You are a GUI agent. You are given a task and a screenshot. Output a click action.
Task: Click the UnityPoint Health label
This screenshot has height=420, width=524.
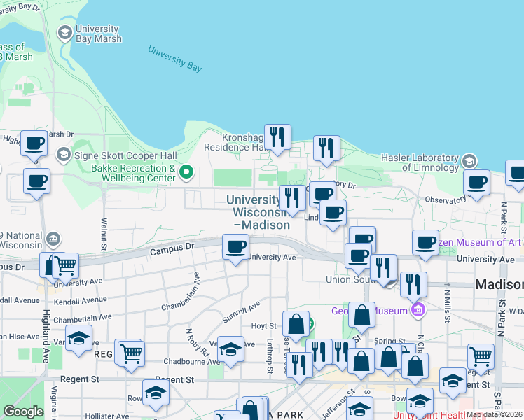(429, 415)
